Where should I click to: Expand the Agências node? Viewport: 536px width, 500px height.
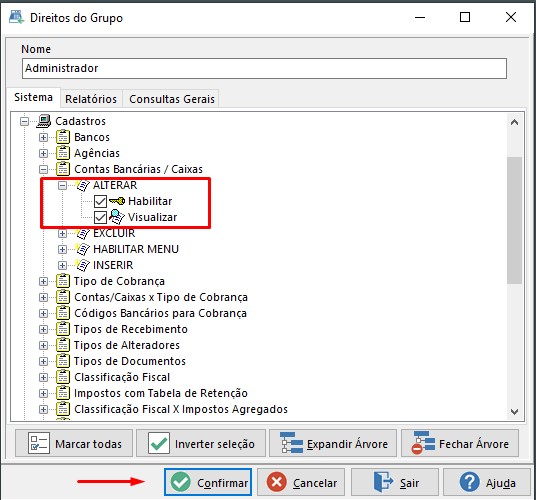[43, 153]
